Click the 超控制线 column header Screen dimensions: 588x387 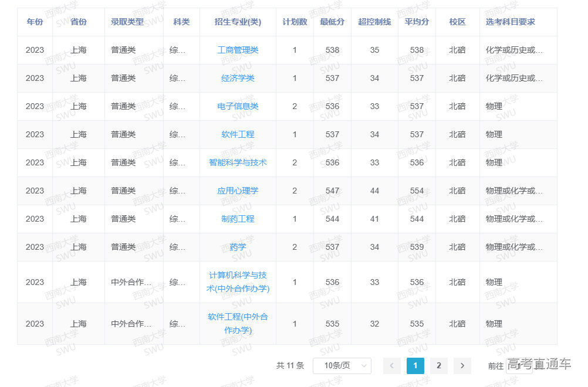(x=374, y=22)
